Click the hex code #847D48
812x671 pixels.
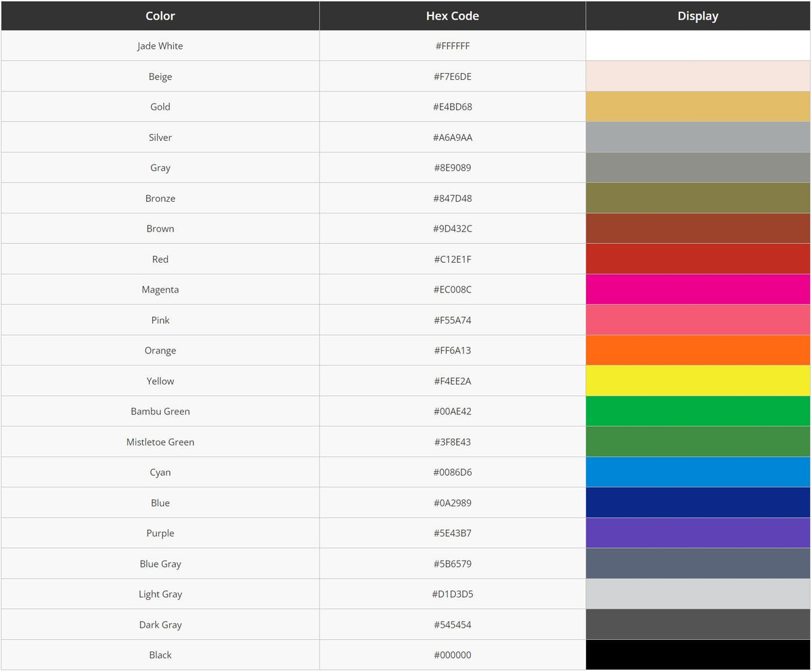[453, 198]
